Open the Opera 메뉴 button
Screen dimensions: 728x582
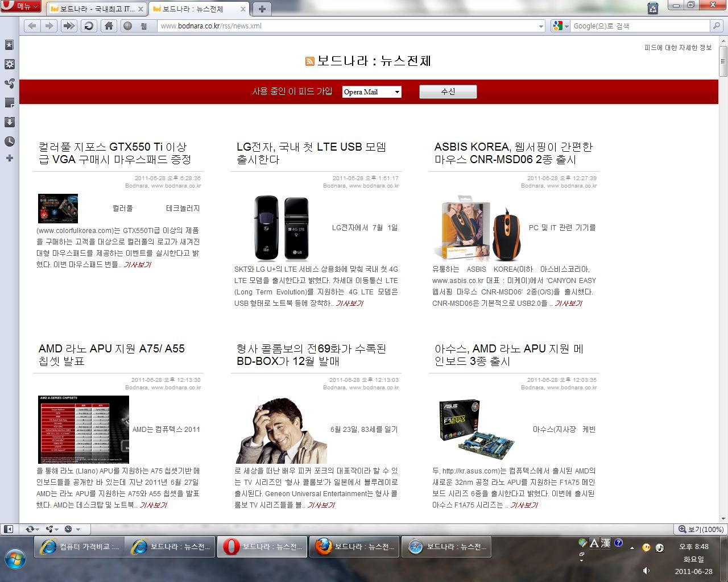(20, 6)
